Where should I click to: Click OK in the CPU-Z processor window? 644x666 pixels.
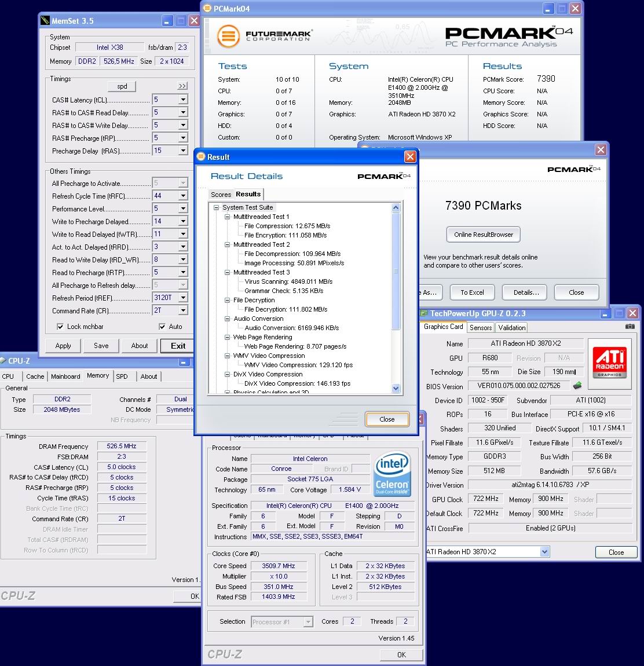click(x=401, y=654)
